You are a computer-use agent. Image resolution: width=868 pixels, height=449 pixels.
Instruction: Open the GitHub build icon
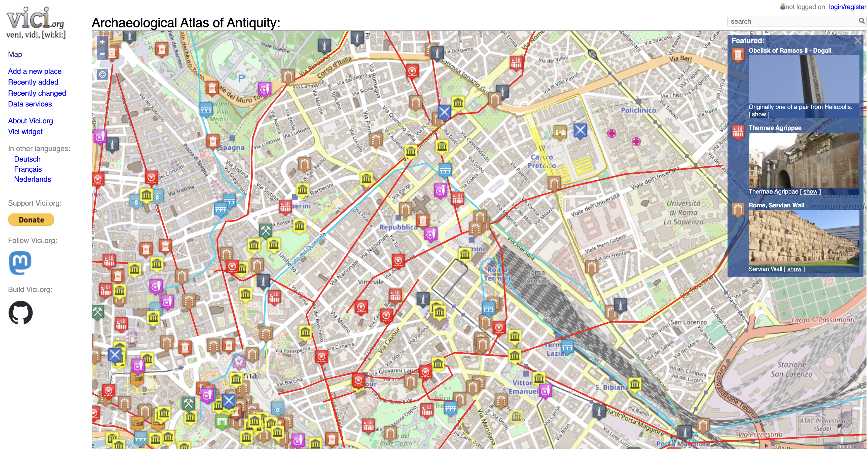21,313
